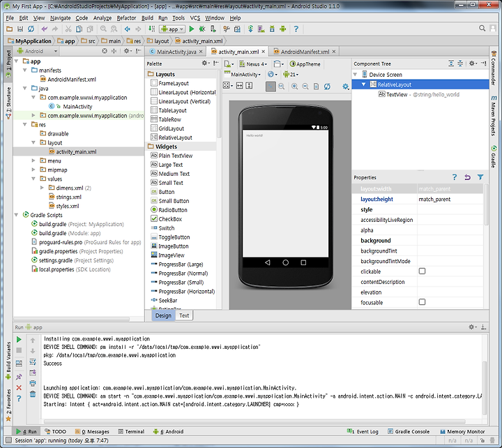Screen dimensions: 502x448
Task: Open the Android Device Monitor icon
Action: 282,29
